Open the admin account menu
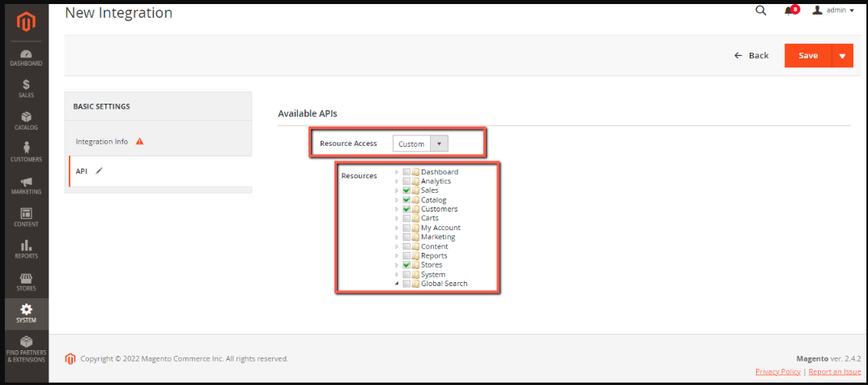The image size is (868, 385). click(833, 11)
